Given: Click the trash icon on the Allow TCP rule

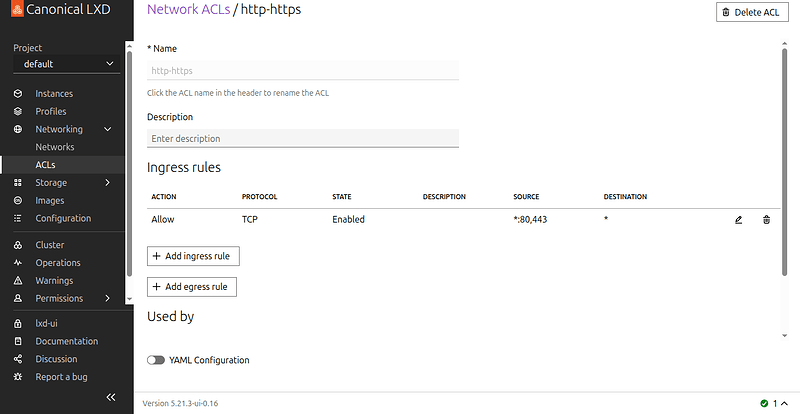Looking at the screenshot, I should tap(766, 219).
